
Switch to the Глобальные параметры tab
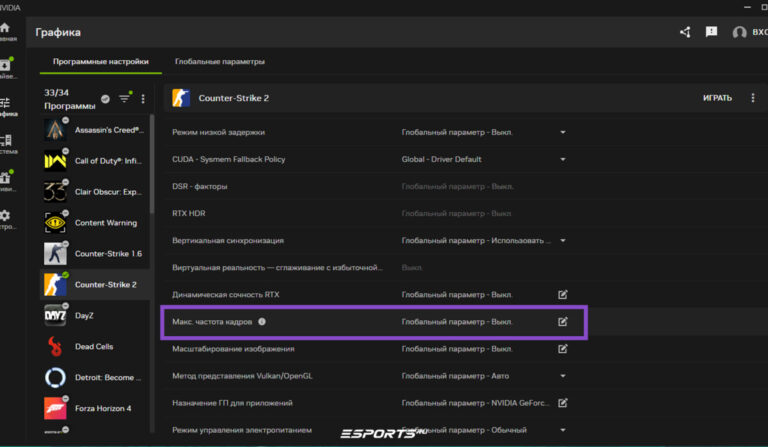(220, 62)
